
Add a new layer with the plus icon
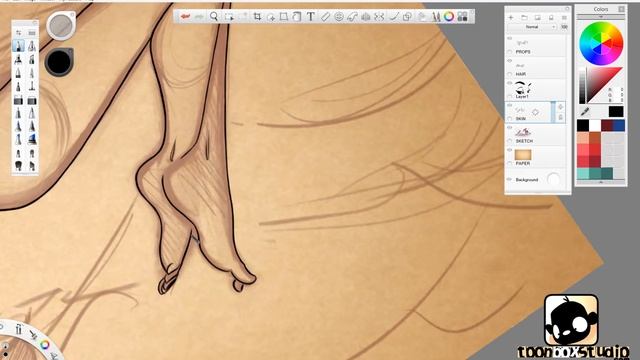pyautogui.click(x=511, y=18)
